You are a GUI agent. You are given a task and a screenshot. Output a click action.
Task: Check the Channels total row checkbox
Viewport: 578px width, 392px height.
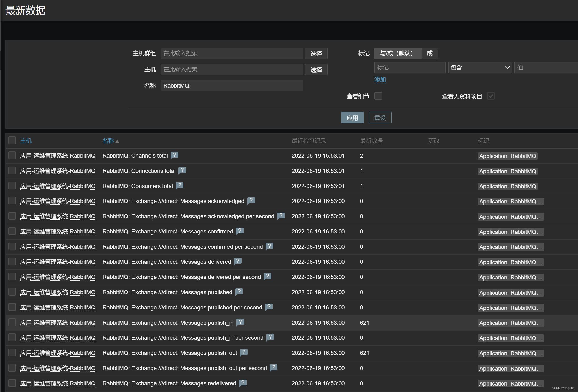[x=12, y=155]
